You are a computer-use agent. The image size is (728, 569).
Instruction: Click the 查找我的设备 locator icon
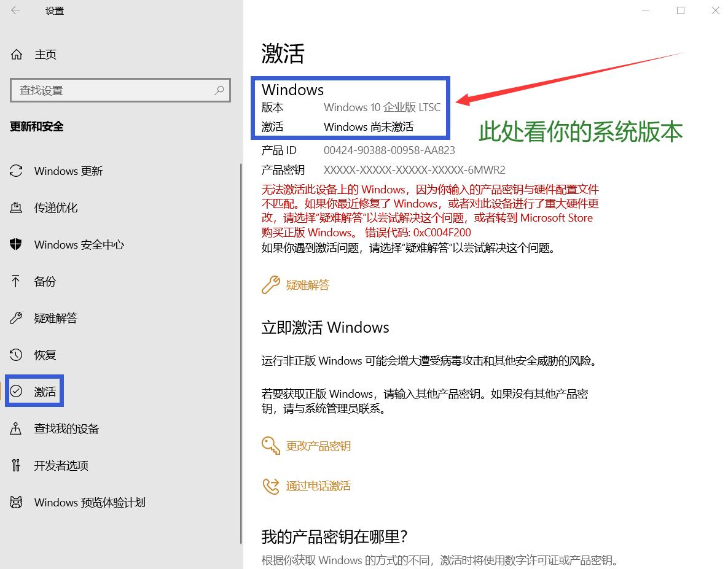click(16, 428)
